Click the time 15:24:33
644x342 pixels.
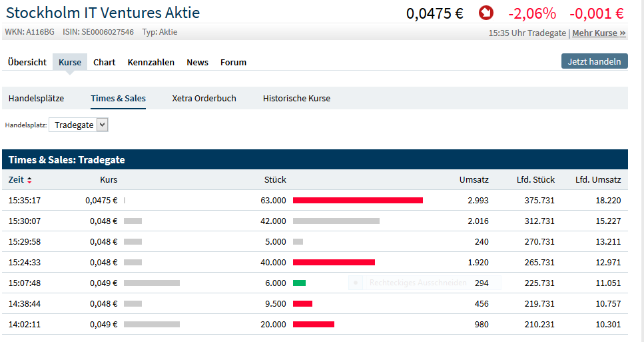[25, 262]
